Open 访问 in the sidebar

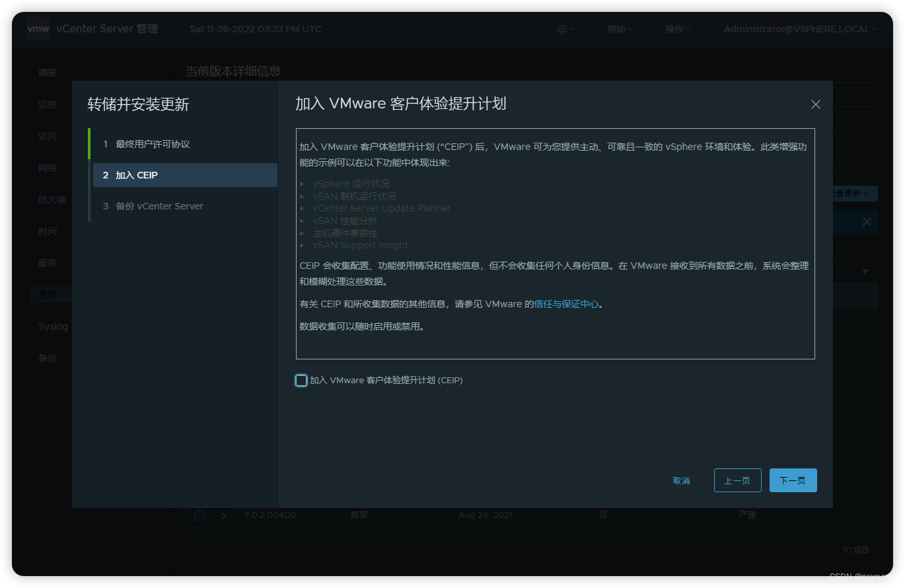[48, 136]
